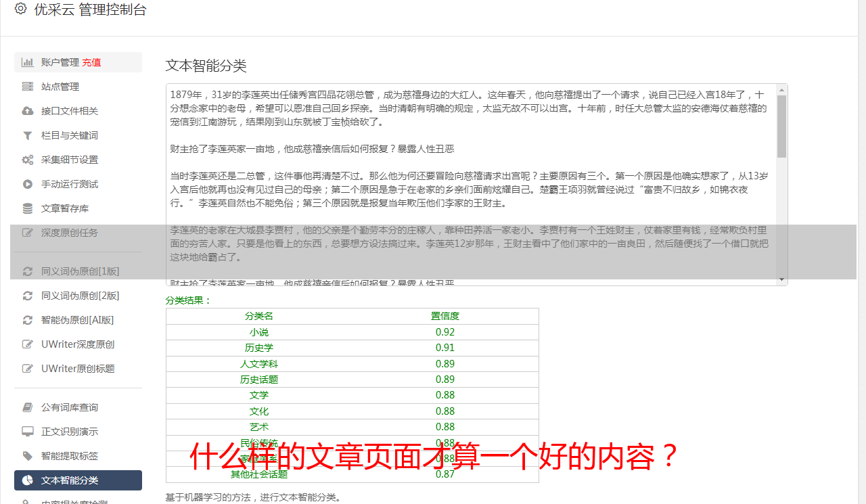
Task: Select the active 文本智能分类 sidebar item
Action: [78, 480]
